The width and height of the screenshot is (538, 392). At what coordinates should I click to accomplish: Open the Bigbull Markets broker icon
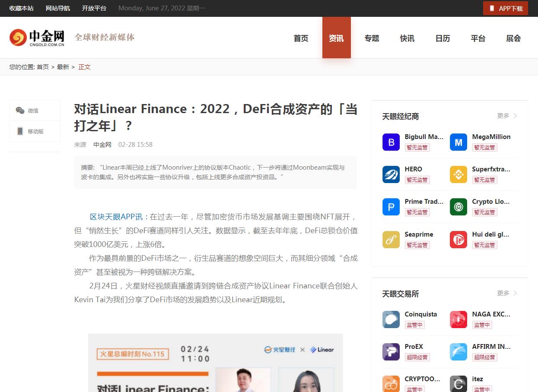point(391,142)
